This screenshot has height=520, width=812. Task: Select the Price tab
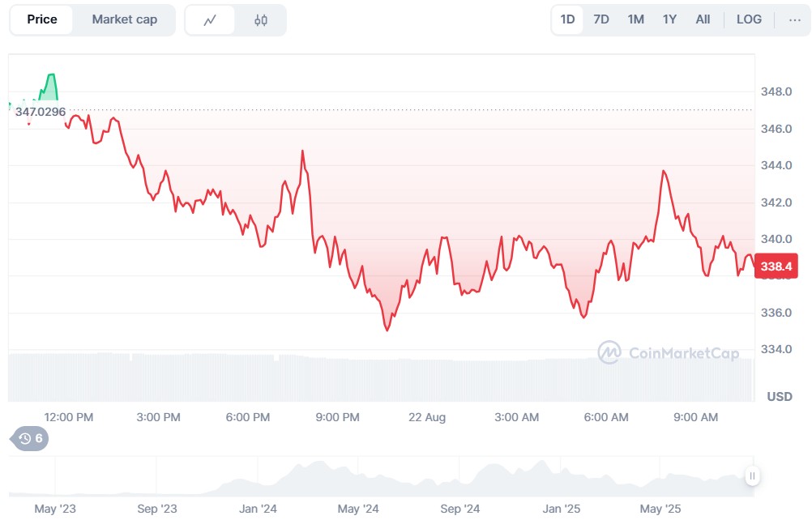[x=42, y=19]
